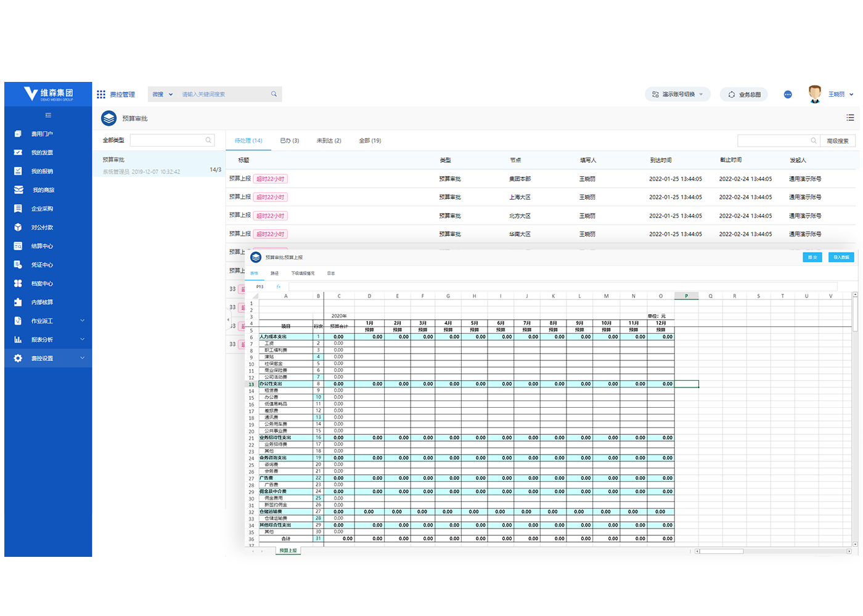Collapse the sidebar with the hamburger icon
This screenshot has width=863, height=616.
coord(48,115)
